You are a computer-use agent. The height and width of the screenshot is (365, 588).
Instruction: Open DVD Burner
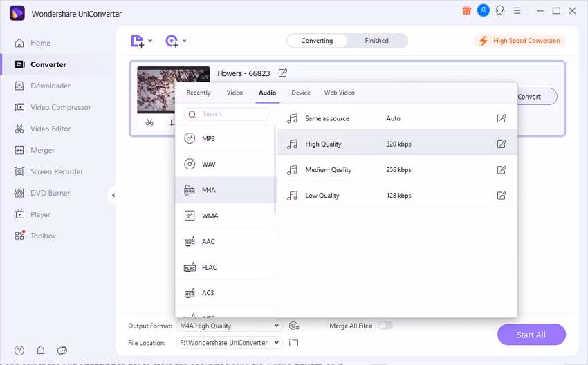[42, 193]
